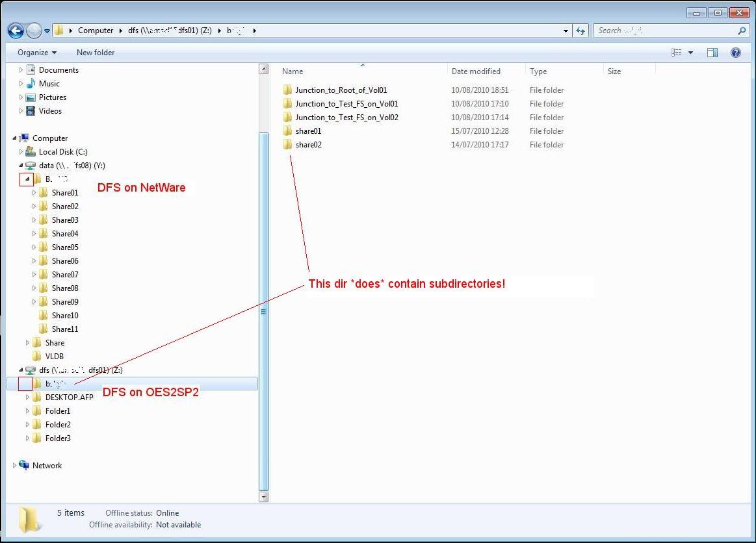Toggle the preview pane on

712,53
